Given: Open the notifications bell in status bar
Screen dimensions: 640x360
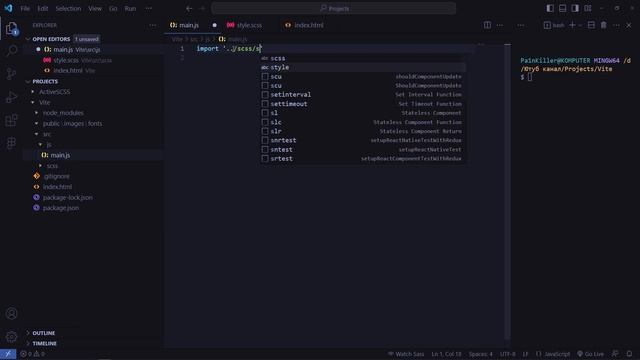Looking at the screenshot, I should pyautogui.click(x=629, y=354).
